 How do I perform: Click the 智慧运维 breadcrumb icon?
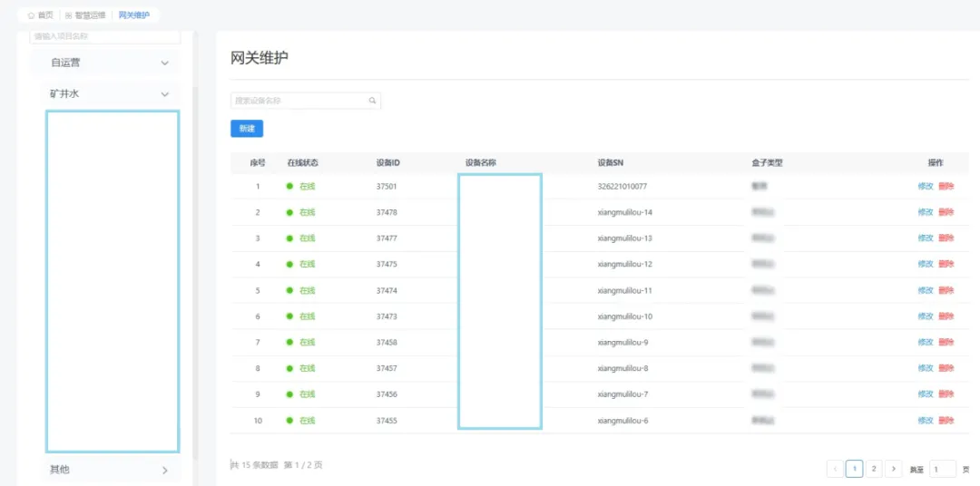click(69, 15)
